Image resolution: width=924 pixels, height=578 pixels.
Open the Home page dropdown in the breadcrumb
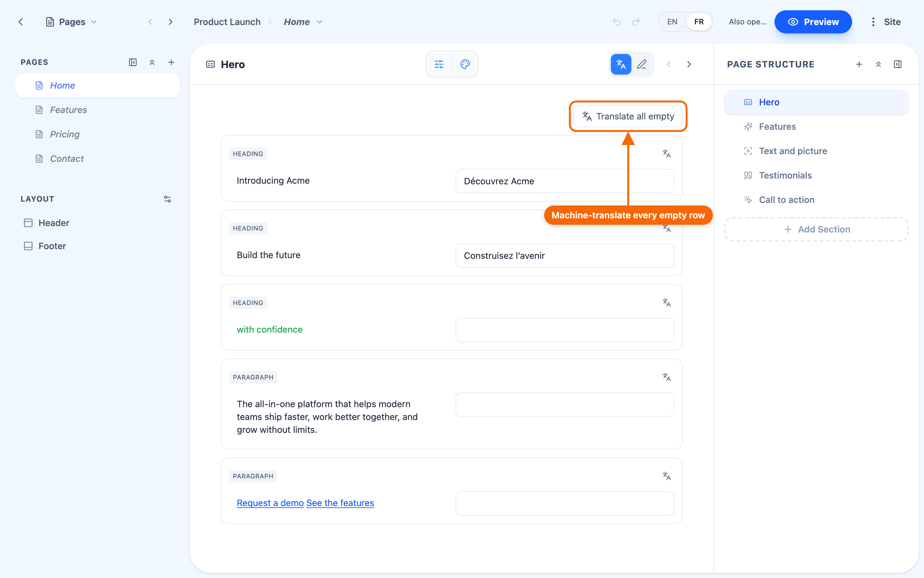[320, 22]
